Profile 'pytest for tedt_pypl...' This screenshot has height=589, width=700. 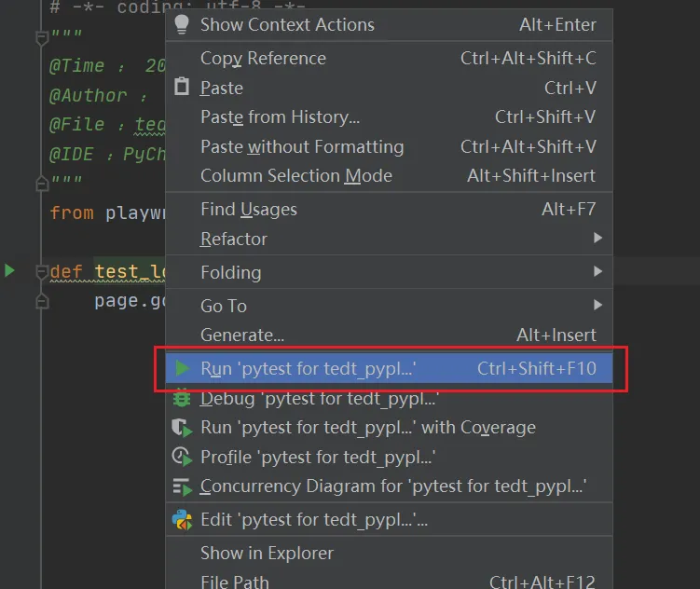[389, 457]
